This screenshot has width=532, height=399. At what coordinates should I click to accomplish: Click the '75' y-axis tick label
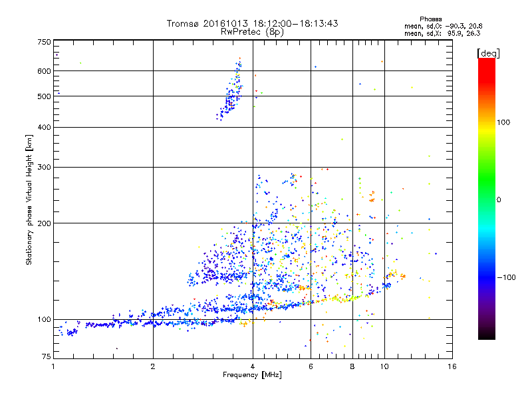click(x=47, y=356)
